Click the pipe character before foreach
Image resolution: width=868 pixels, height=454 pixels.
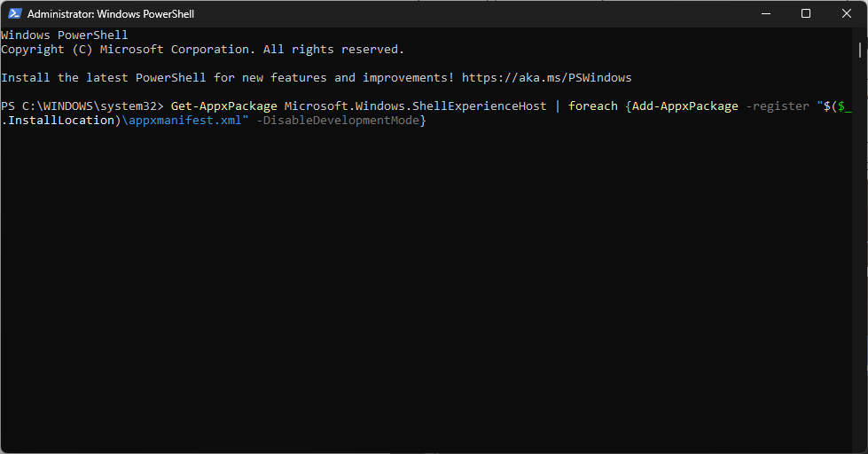[558, 106]
